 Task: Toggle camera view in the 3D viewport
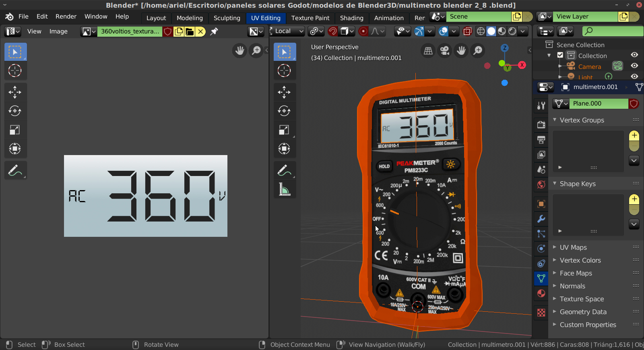pos(445,51)
